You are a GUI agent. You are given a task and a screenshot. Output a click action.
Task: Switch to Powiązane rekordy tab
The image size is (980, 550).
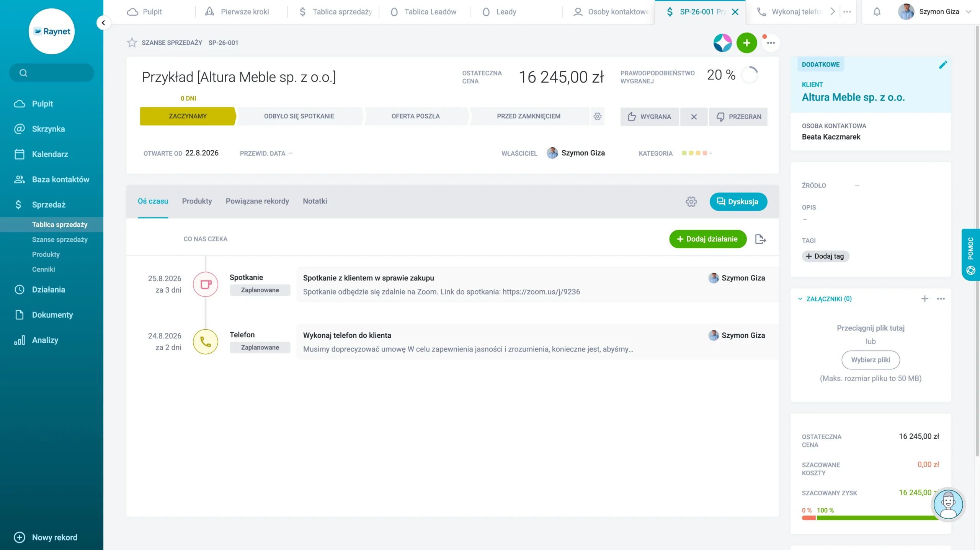click(257, 201)
